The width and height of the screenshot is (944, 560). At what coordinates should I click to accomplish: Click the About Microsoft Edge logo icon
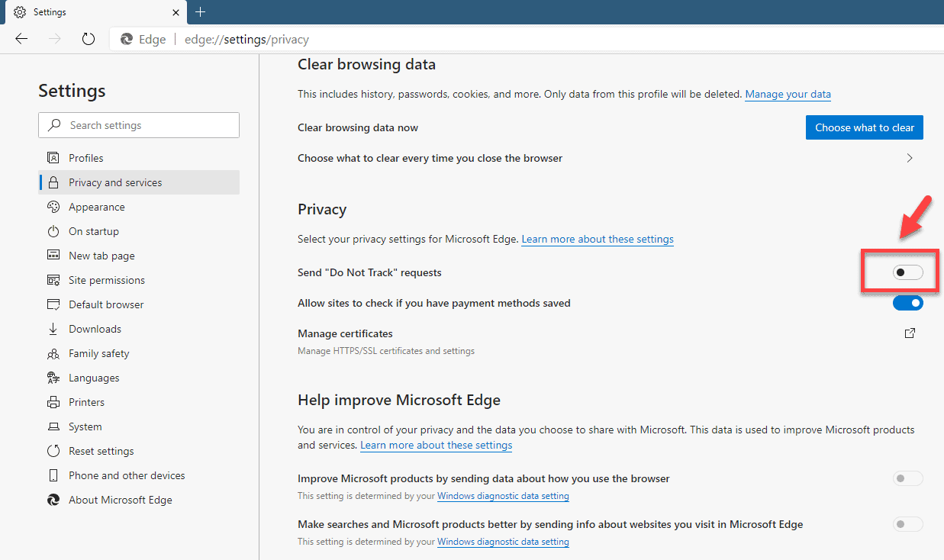(x=53, y=500)
